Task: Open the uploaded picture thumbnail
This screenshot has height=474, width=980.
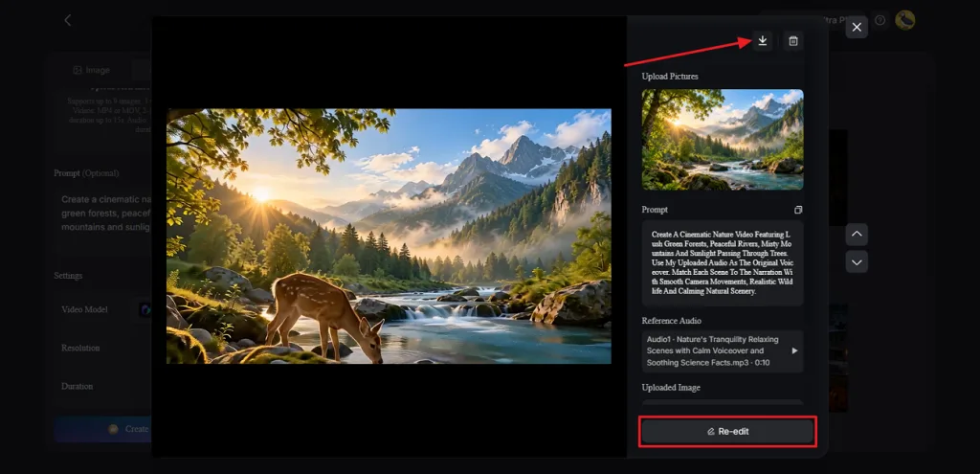Action: pyautogui.click(x=723, y=140)
